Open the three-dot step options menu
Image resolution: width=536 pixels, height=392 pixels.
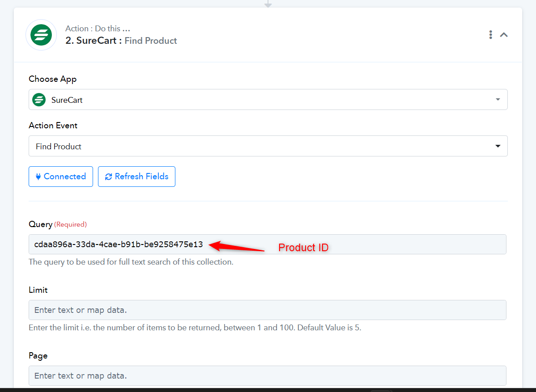tap(490, 35)
